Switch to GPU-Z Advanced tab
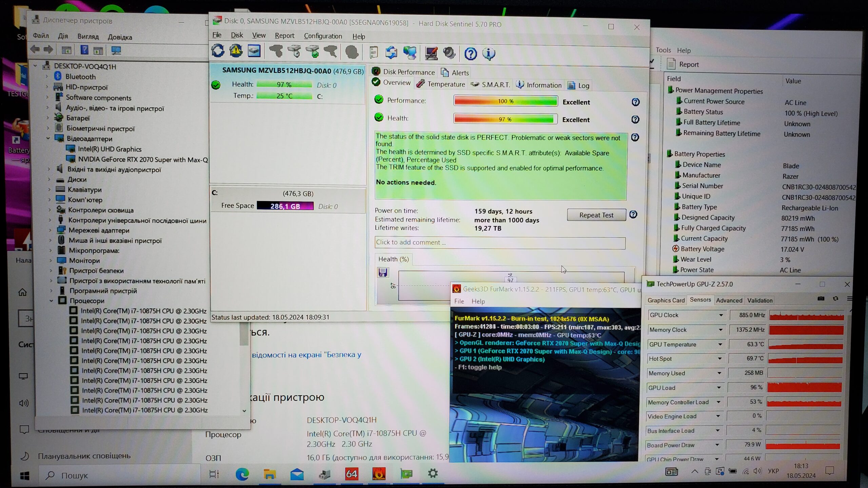This screenshot has width=868, height=488. pos(729,300)
